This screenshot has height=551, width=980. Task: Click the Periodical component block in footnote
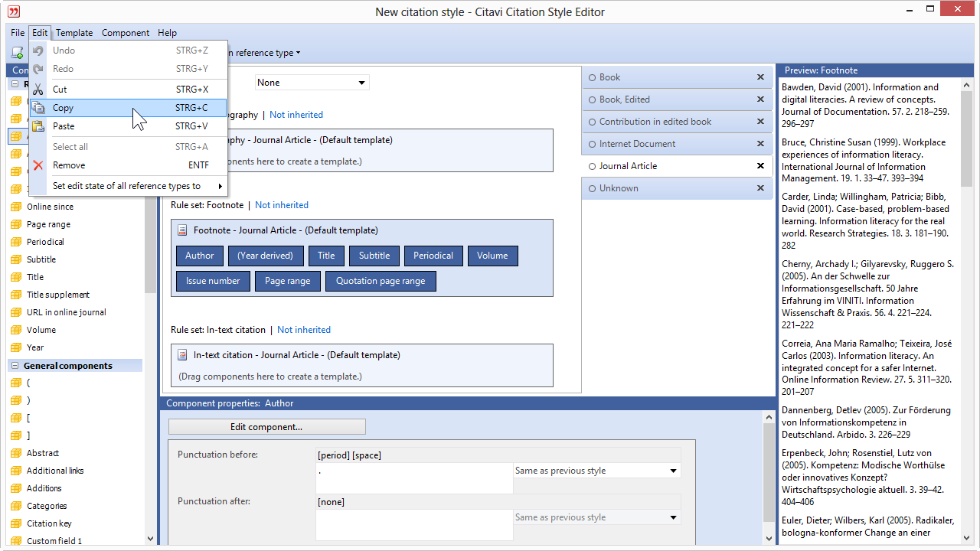click(433, 256)
